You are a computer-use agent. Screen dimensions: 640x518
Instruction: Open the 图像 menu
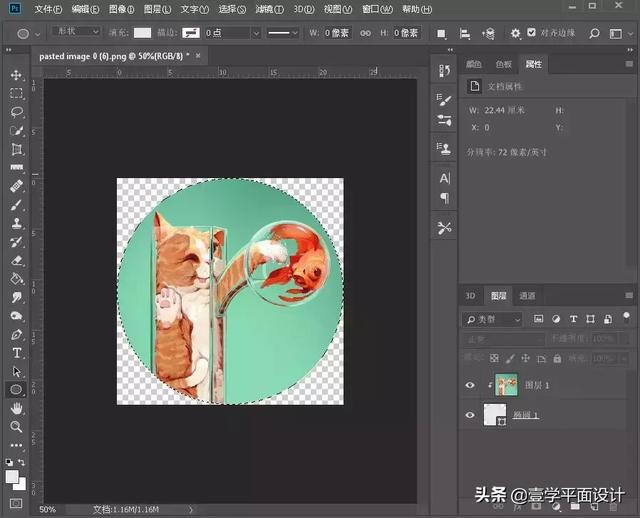point(121,9)
